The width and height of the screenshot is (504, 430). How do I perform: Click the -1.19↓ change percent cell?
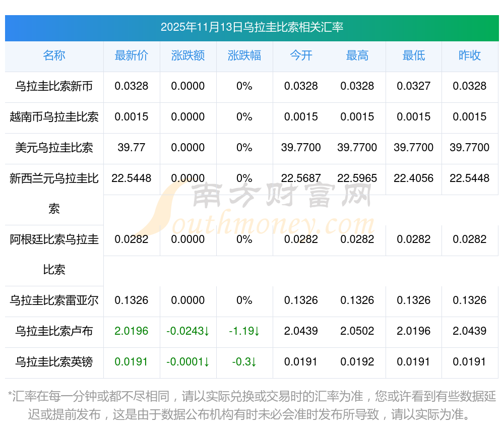[244, 331]
